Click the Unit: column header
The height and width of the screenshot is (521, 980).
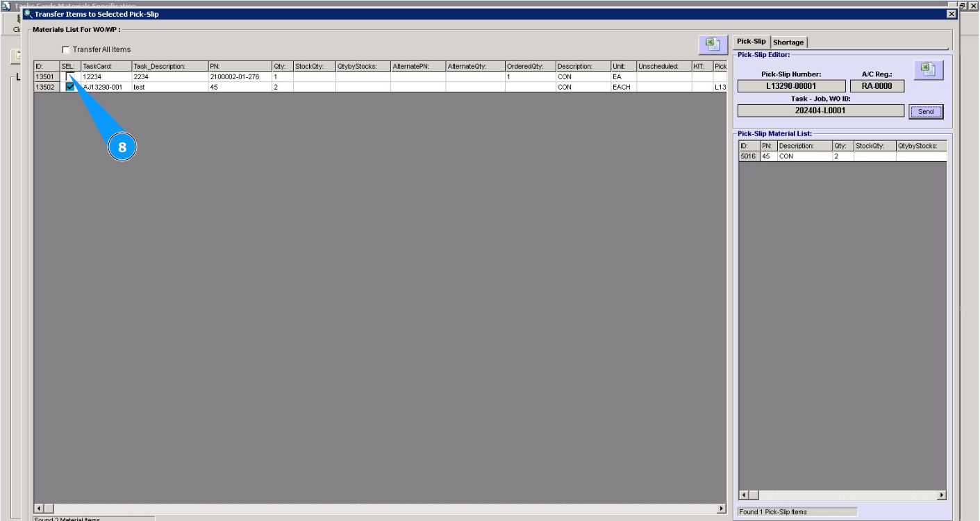tap(623, 67)
